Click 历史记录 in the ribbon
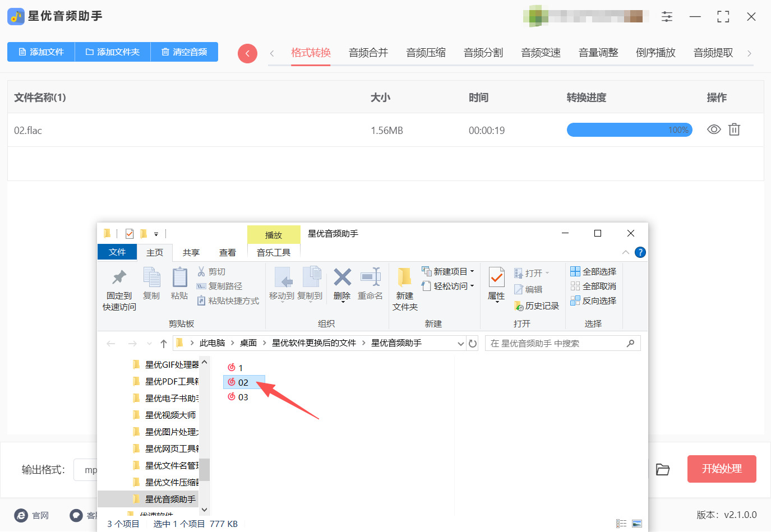Screen dimensions: 771x532 [537, 306]
